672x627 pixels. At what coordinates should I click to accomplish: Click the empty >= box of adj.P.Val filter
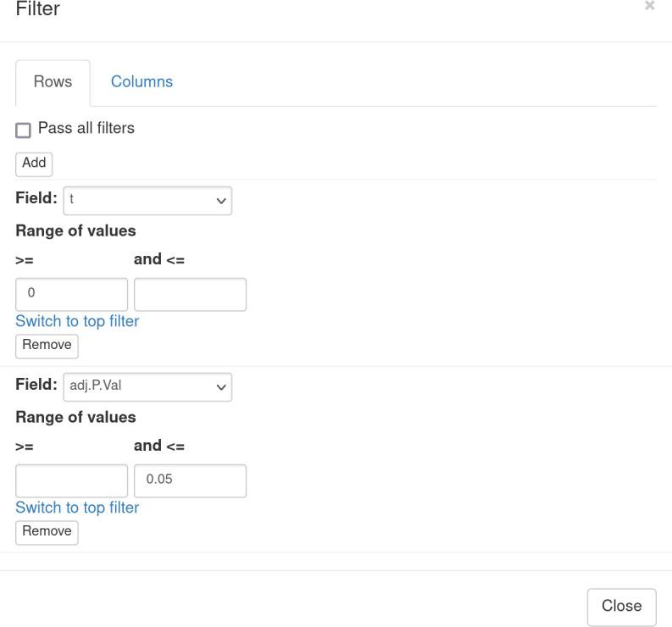(72, 480)
